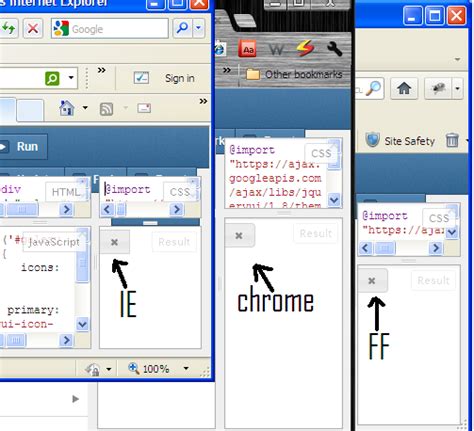This screenshot has width=474, height=431.
Task: Click the Result label in IE pane
Action: (x=174, y=242)
